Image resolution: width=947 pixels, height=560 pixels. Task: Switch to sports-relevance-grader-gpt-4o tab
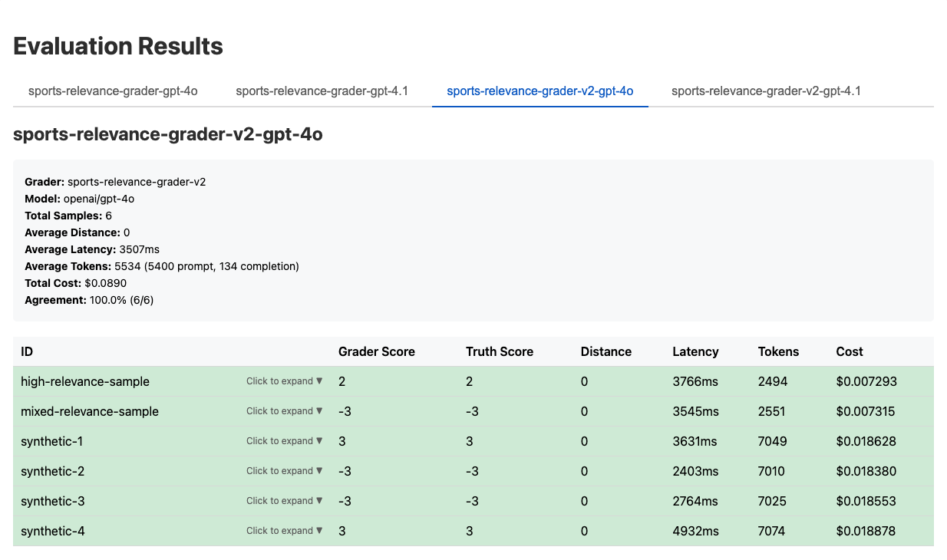pyautogui.click(x=113, y=91)
